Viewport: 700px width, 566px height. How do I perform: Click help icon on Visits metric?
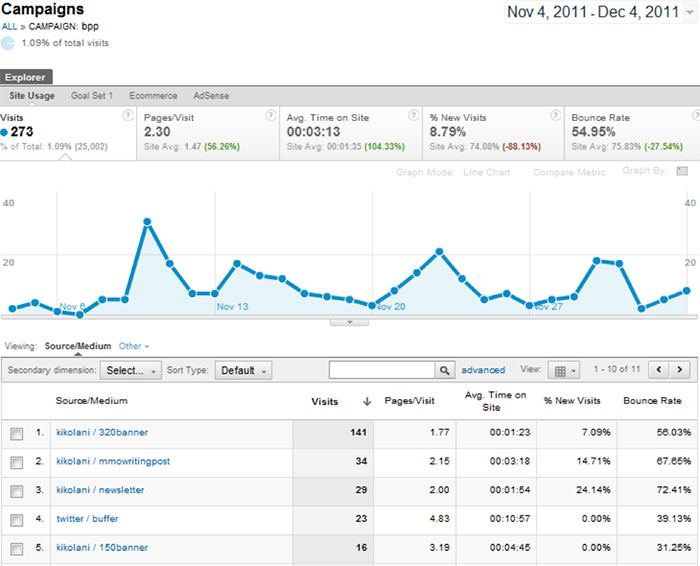click(127, 116)
